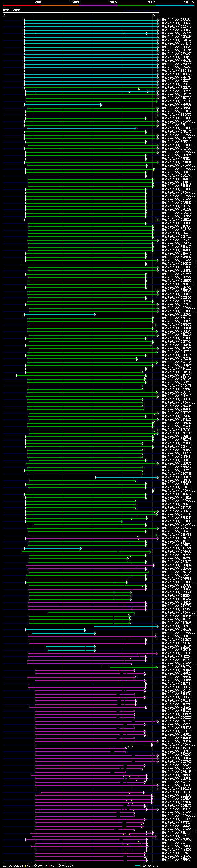197x868 pixels.
Task: Open hit UniRef100_B9DGS3
Action: point(177,23)
